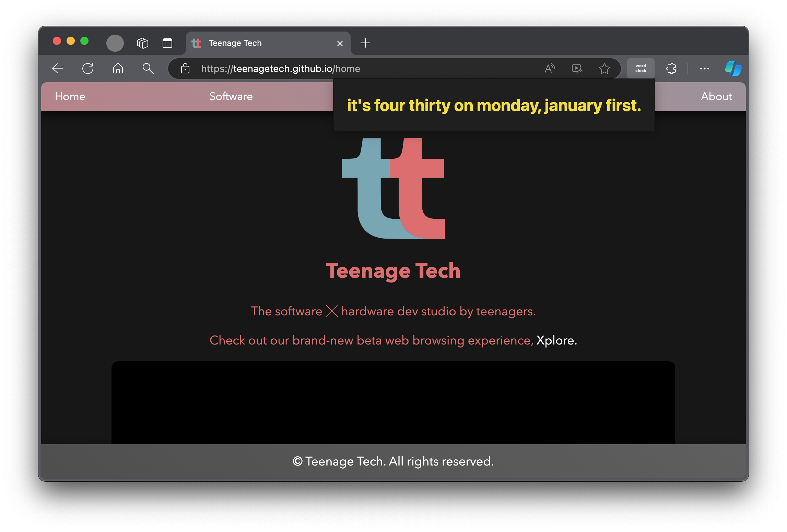Viewport: 787px width, 532px height.
Task: Click the word clock time sentence
Action: tap(494, 106)
